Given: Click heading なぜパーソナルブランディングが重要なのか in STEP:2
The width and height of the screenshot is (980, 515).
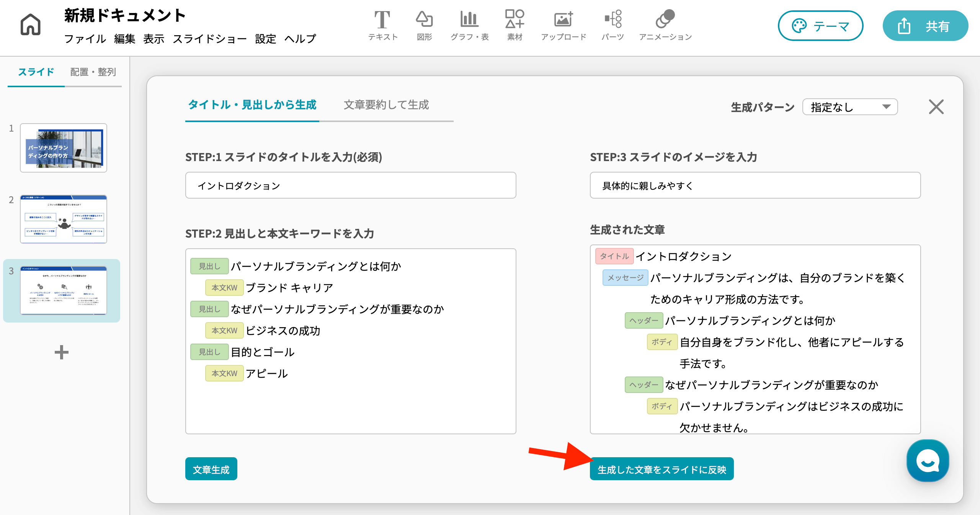Looking at the screenshot, I should [x=337, y=309].
